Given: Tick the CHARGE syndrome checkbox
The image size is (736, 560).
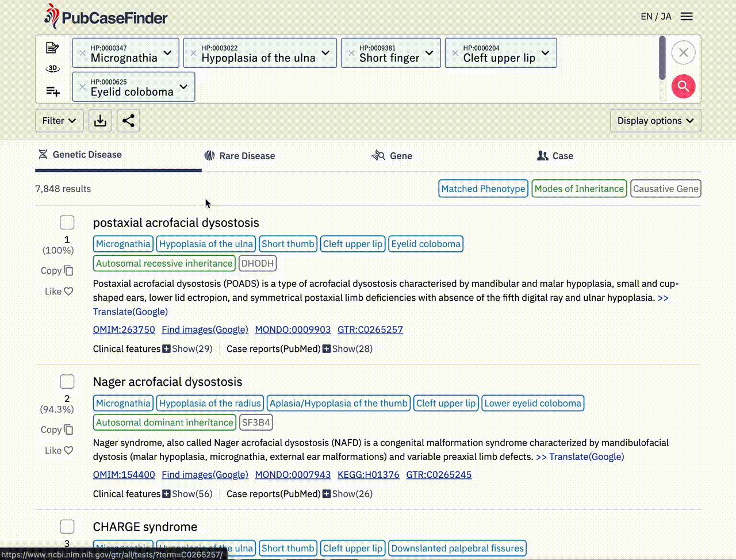Looking at the screenshot, I should [x=67, y=527].
